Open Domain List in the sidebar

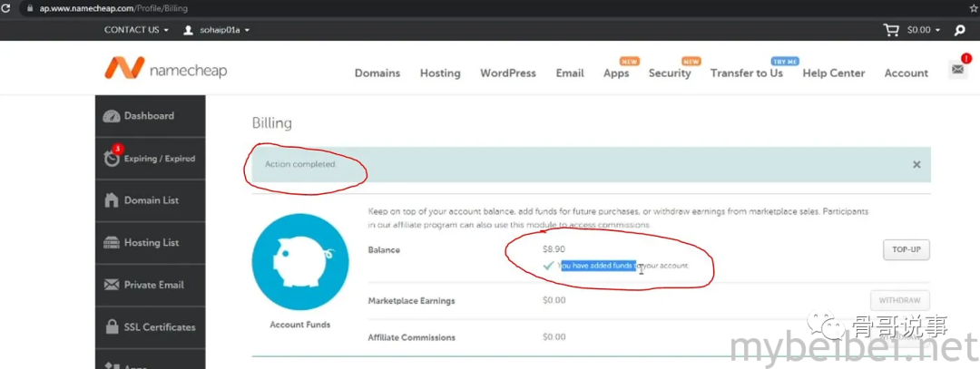point(150,200)
